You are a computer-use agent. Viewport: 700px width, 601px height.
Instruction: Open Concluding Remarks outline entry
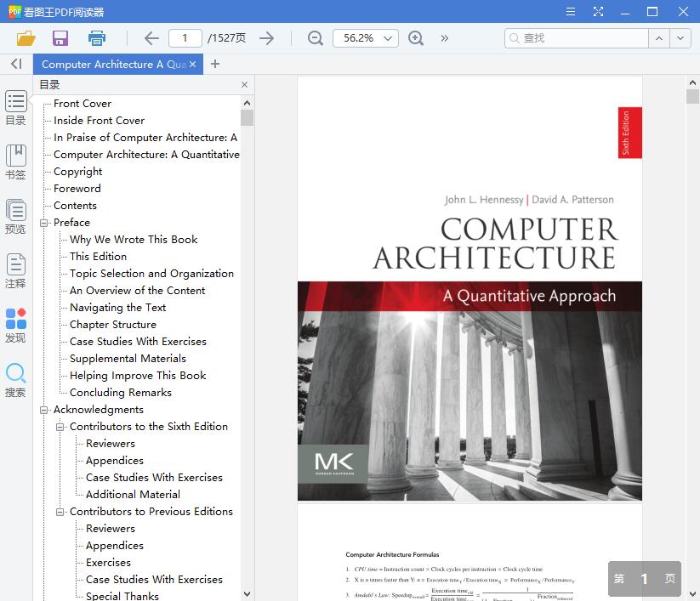[x=121, y=393]
